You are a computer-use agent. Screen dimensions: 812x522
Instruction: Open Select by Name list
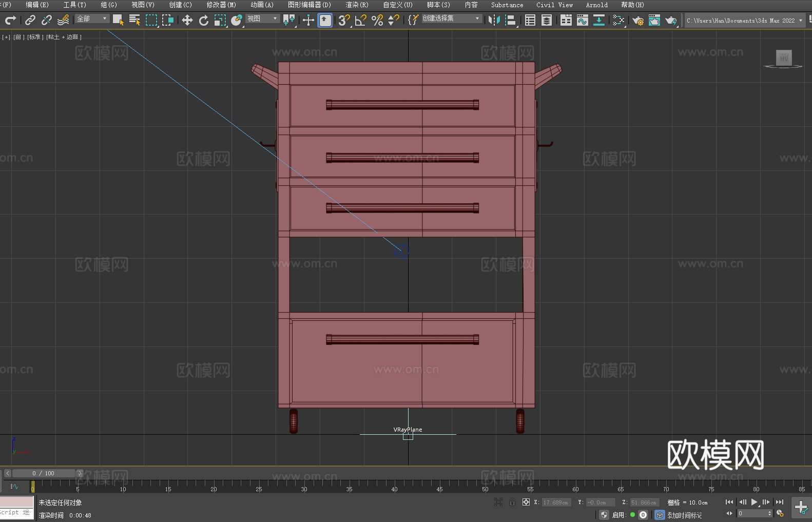(134, 20)
